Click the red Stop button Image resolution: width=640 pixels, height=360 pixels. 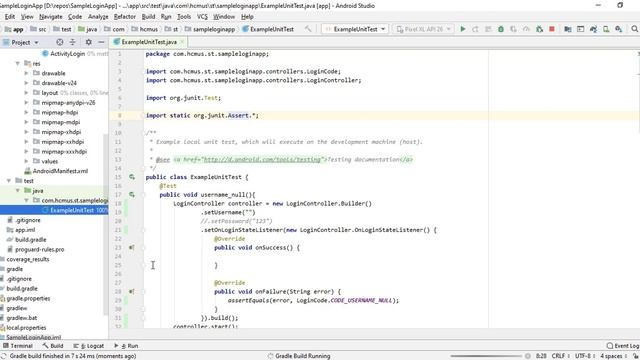pyautogui.click(x=552, y=29)
